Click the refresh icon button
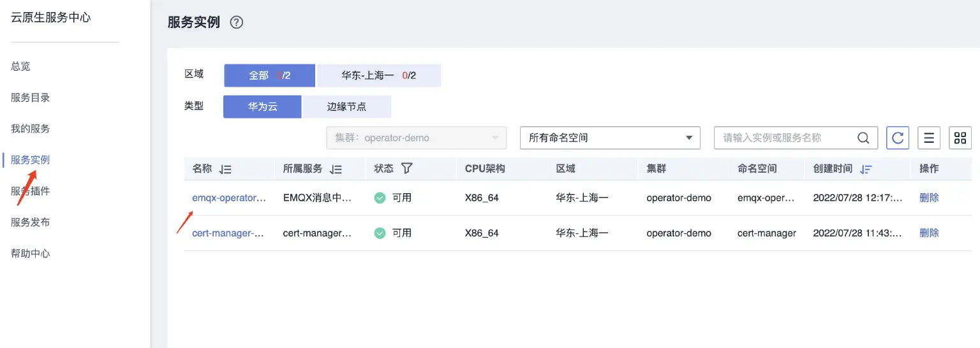 pos(898,138)
